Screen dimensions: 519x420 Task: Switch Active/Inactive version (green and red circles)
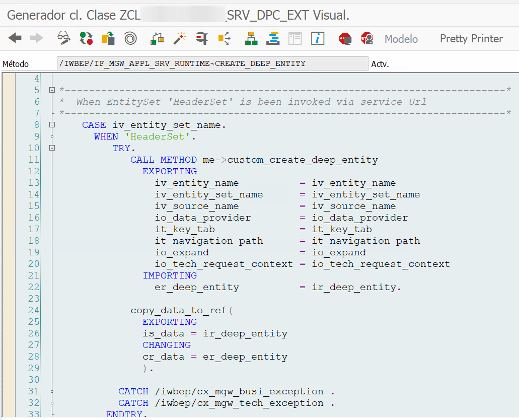[86, 38]
